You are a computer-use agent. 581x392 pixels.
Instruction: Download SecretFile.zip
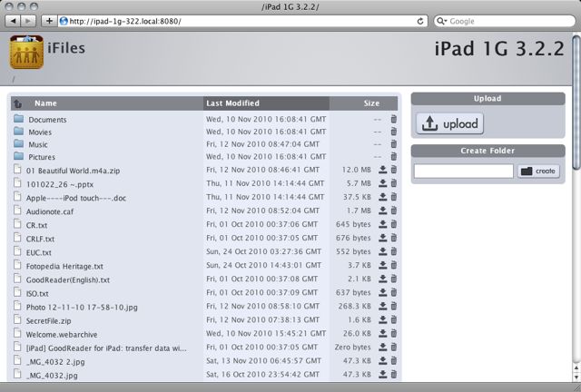(382, 319)
